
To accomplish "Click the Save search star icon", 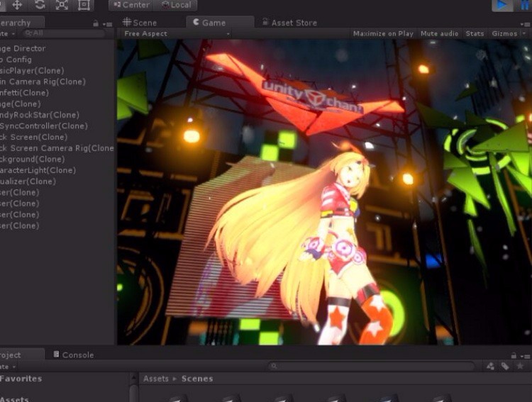I will (x=520, y=366).
